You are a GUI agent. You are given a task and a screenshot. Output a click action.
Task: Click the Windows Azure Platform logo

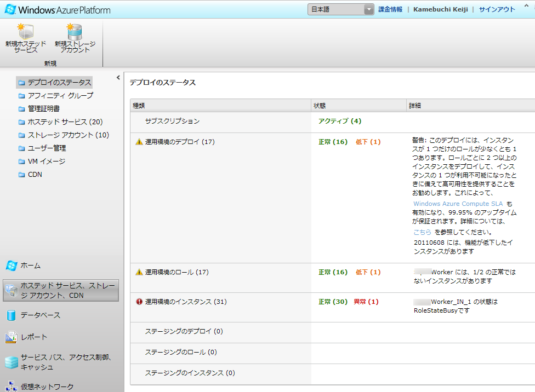coord(58,9)
